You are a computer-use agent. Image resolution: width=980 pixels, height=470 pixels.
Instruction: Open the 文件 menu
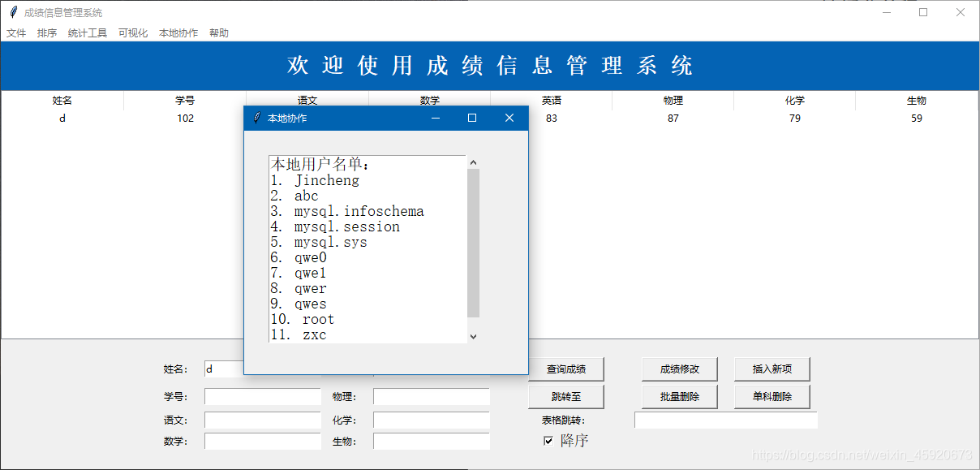click(x=16, y=32)
